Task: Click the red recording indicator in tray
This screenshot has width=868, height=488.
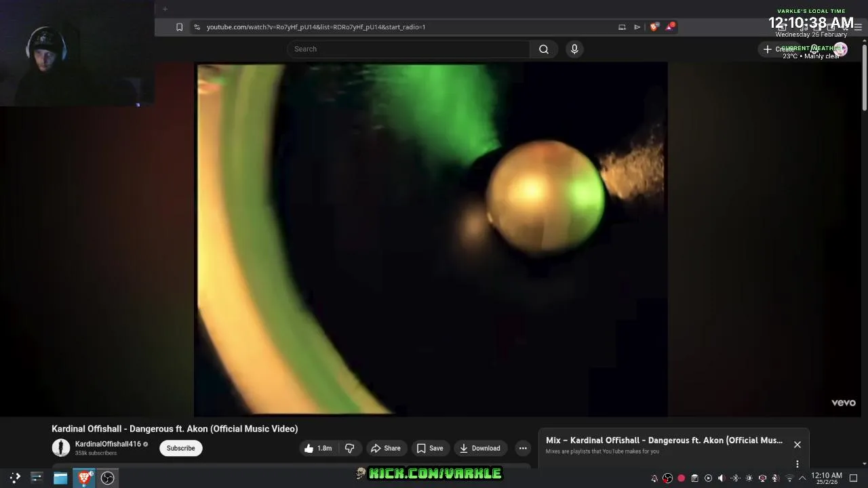Action: (x=681, y=479)
